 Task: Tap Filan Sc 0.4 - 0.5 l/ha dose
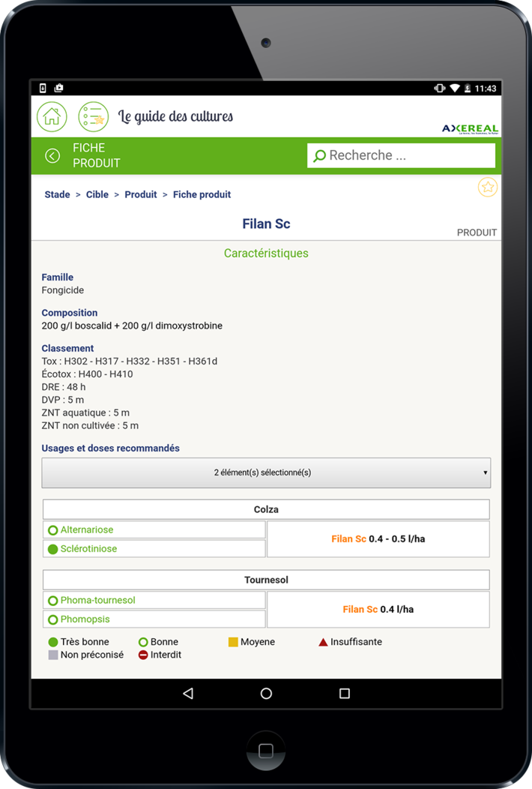coord(378,539)
